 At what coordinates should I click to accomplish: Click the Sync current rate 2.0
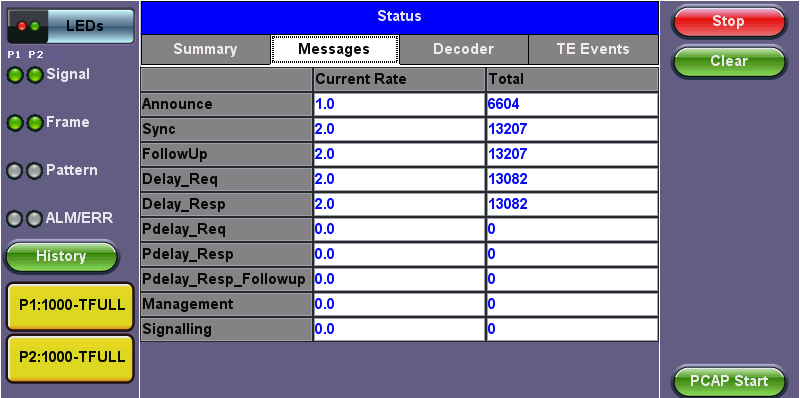(399, 130)
